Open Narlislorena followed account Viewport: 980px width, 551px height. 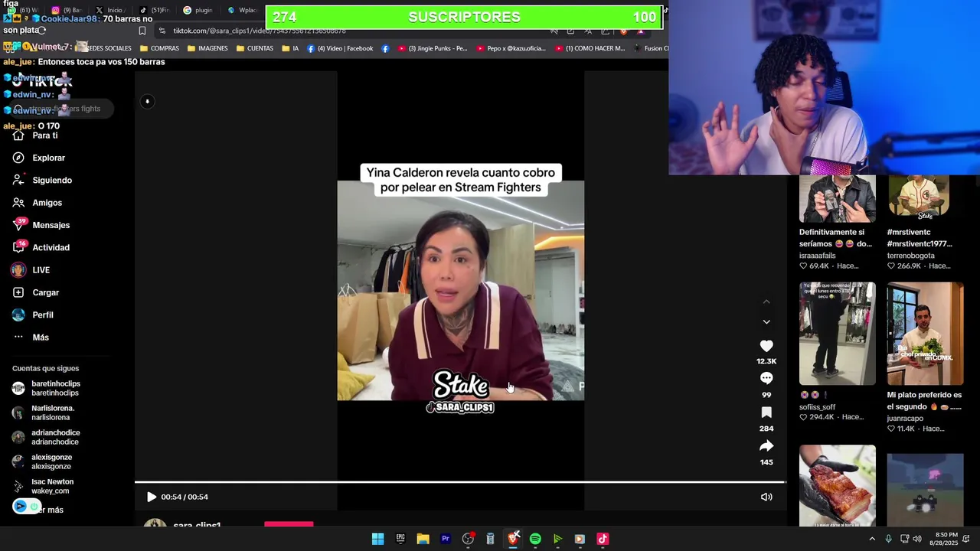[x=43, y=412]
